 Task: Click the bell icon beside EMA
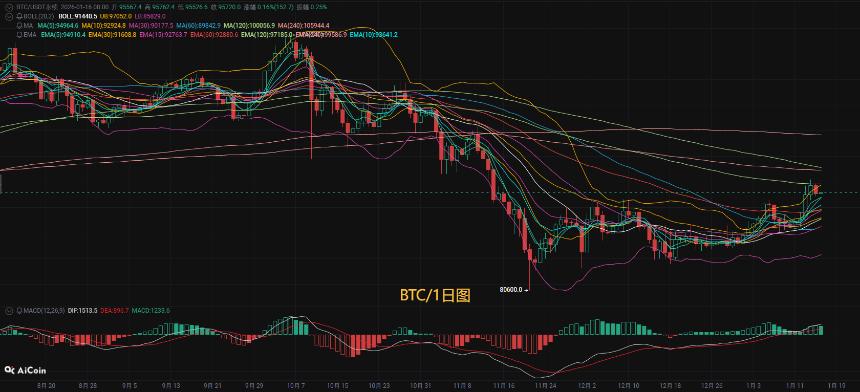tap(19, 35)
